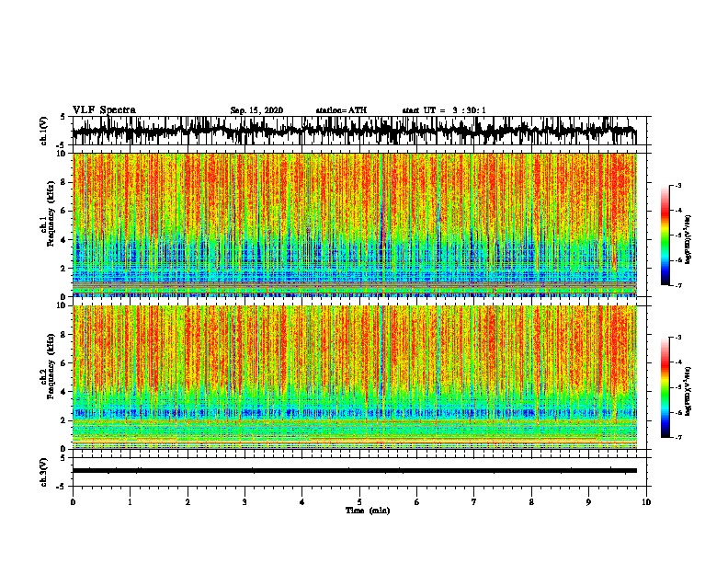Click the 'station=ATH' label
The image size is (728, 563).
341,110
